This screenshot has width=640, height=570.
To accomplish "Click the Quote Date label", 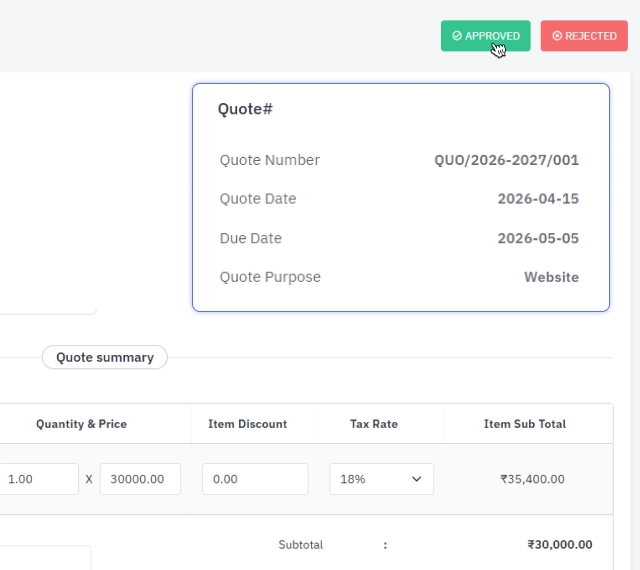I will 258,199.
